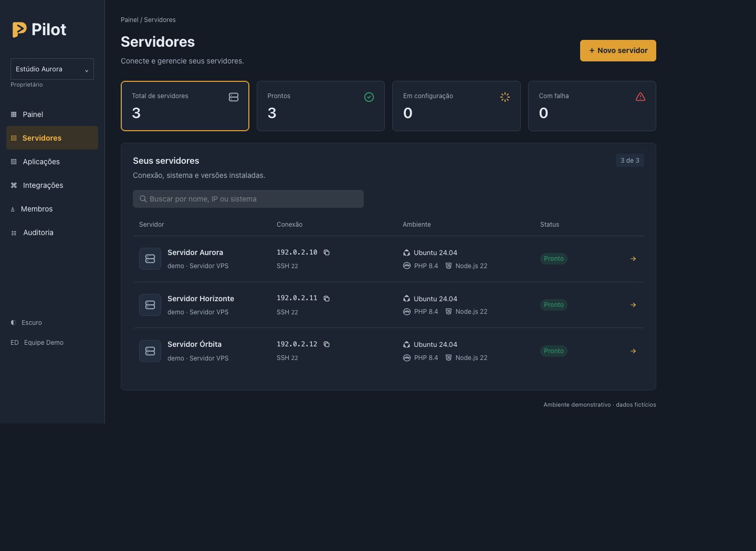The image size is (756, 551).
Task: Filter by the Com falha card
Action: [x=592, y=106]
